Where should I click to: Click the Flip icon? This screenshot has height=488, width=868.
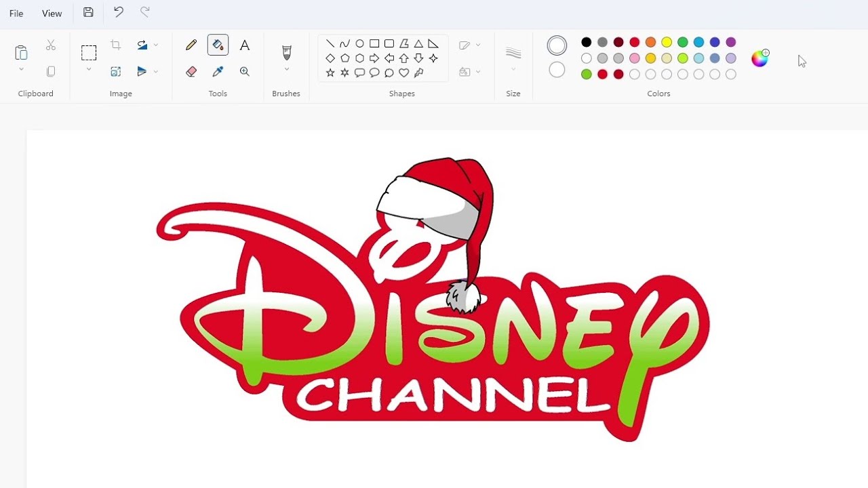click(142, 71)
